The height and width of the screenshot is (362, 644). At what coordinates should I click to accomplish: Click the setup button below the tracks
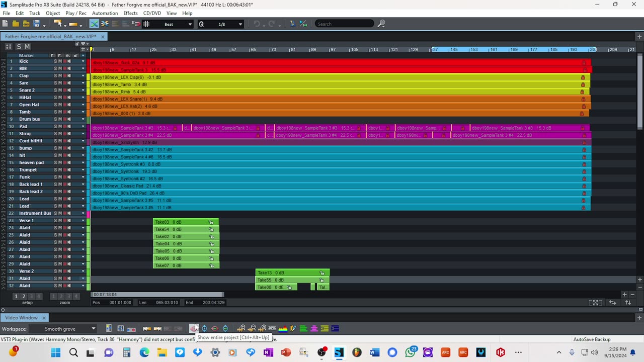coord(27,303)
